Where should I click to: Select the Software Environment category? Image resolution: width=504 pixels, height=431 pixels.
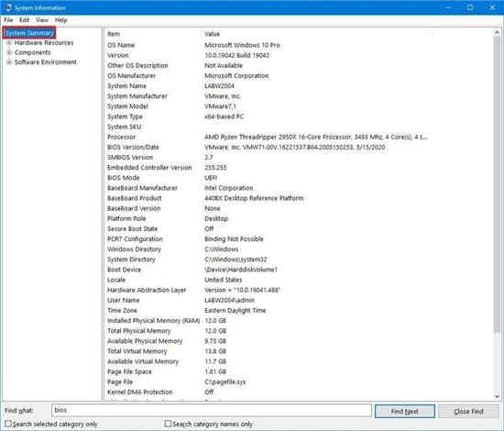click(45, 61)
